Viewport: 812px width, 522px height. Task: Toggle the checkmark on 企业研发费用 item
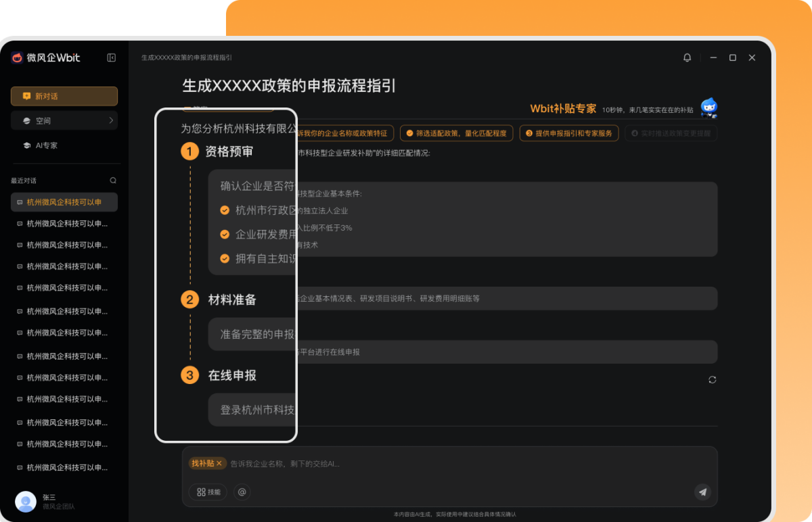click(x=225, y=234)
